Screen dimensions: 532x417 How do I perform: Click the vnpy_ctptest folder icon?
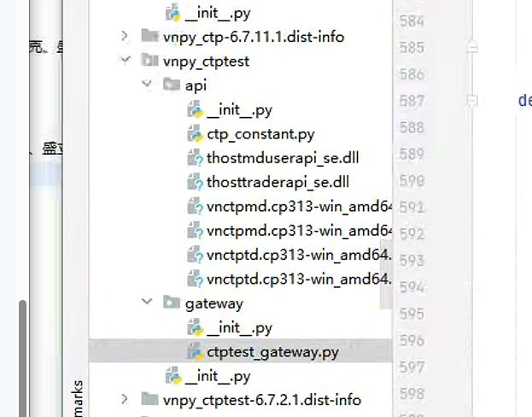point(149,62)
